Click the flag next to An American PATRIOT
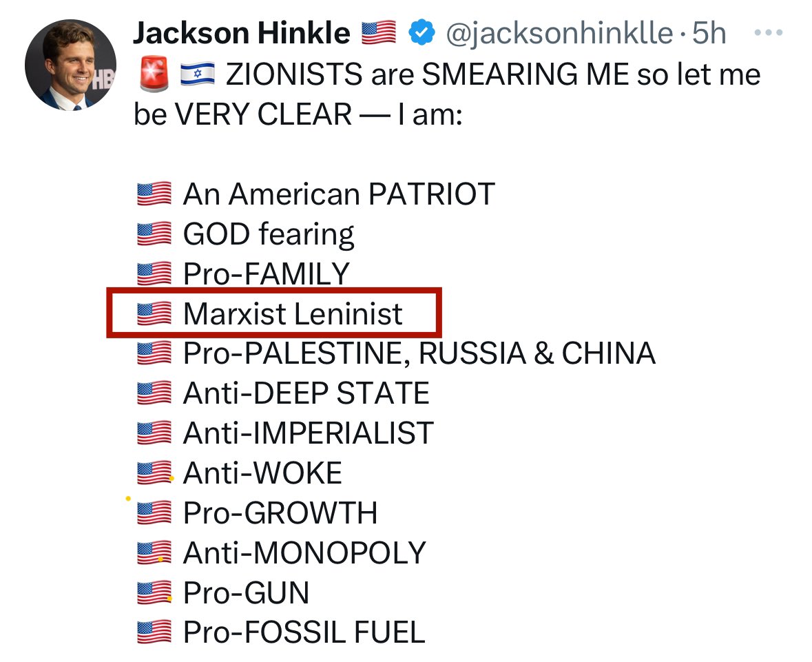Image resolution: width=812 pixels, height=662 pixels. (154, 194)
